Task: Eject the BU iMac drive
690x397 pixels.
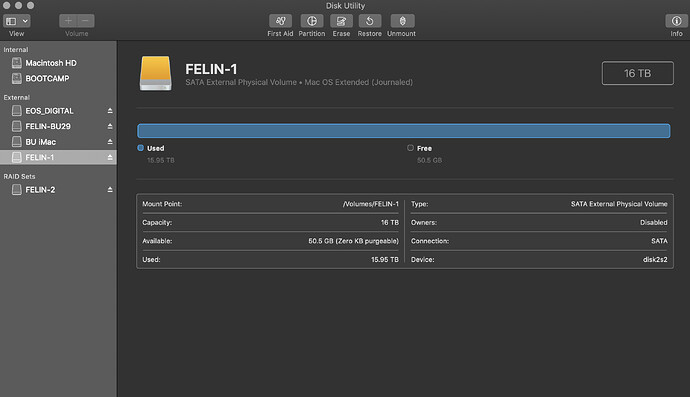Action: click(110, 142)
